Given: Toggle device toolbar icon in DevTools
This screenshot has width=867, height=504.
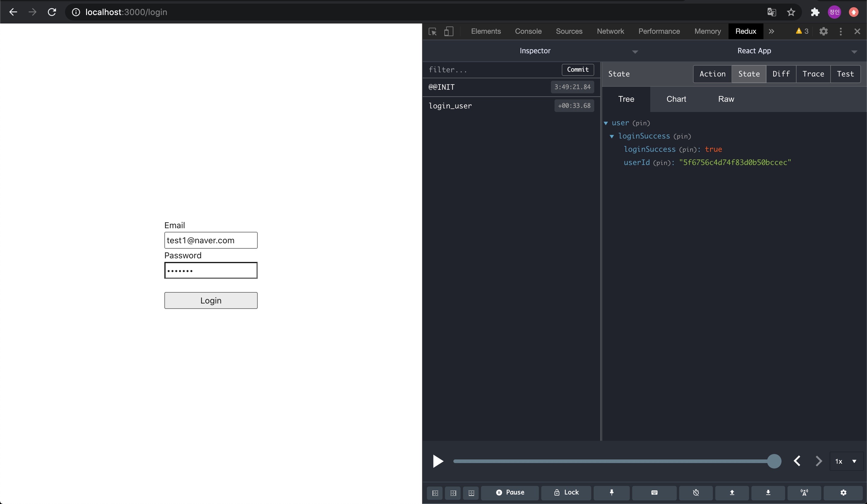Looking at the screenshot, I should click(x=449, y=31).
